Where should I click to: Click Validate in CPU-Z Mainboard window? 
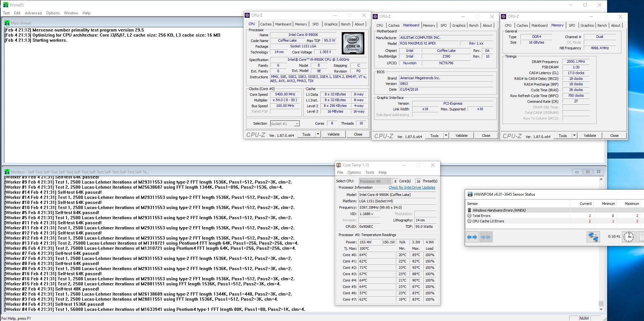pos(462,136)
